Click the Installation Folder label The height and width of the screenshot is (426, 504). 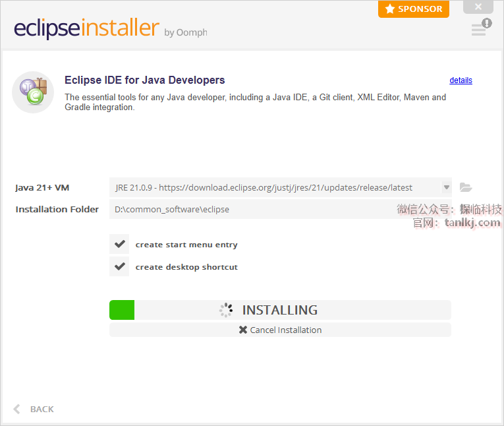(x=57, y=210)
